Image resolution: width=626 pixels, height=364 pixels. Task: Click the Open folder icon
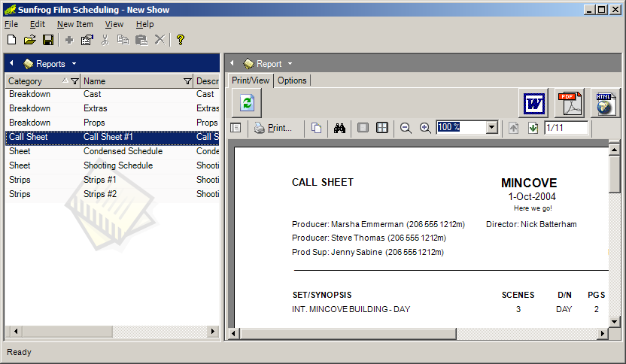(x=30, y=40)
